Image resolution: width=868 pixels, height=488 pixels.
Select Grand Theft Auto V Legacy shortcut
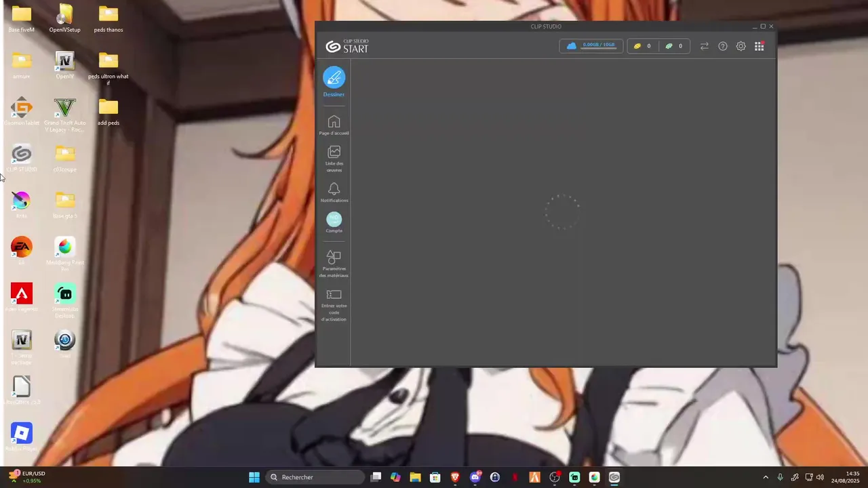[65, 115]
